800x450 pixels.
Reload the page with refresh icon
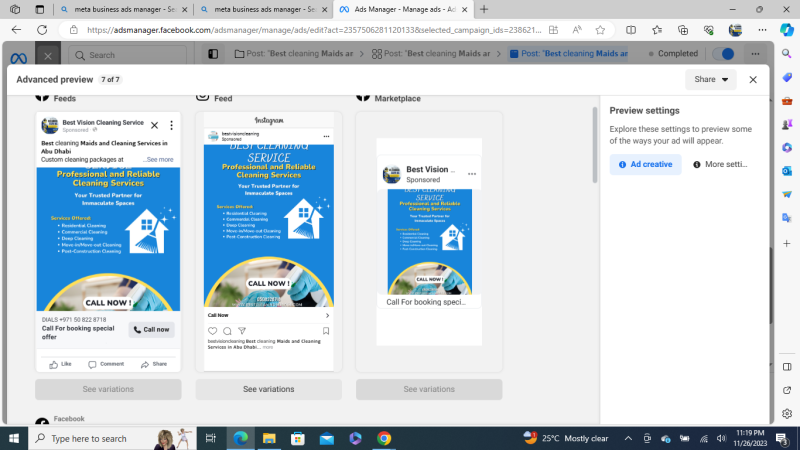click(42, 30)
